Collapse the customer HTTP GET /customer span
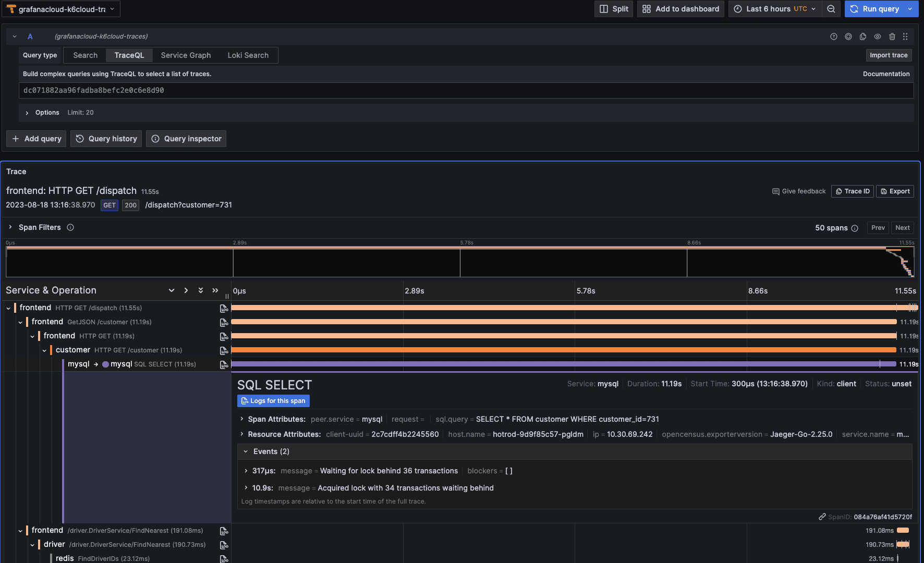Viewport: 924px width, 563px height. coord(45,350)
